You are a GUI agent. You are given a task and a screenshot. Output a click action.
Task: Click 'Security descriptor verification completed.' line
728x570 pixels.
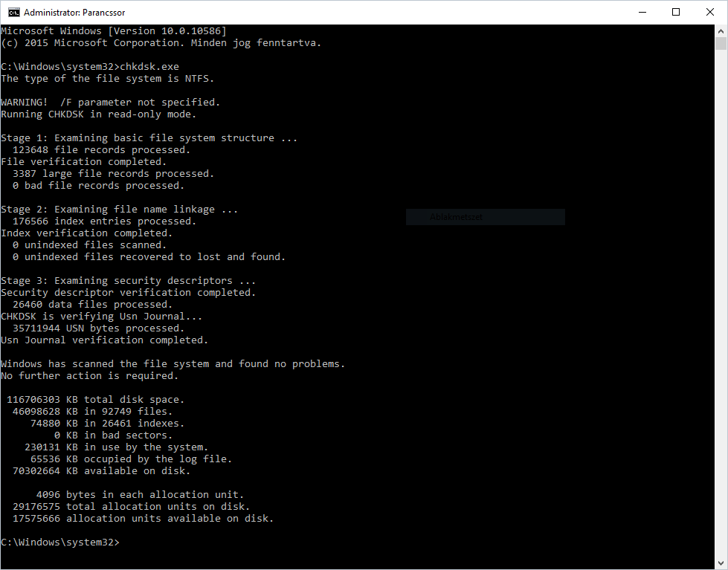[x=128, y=292]
